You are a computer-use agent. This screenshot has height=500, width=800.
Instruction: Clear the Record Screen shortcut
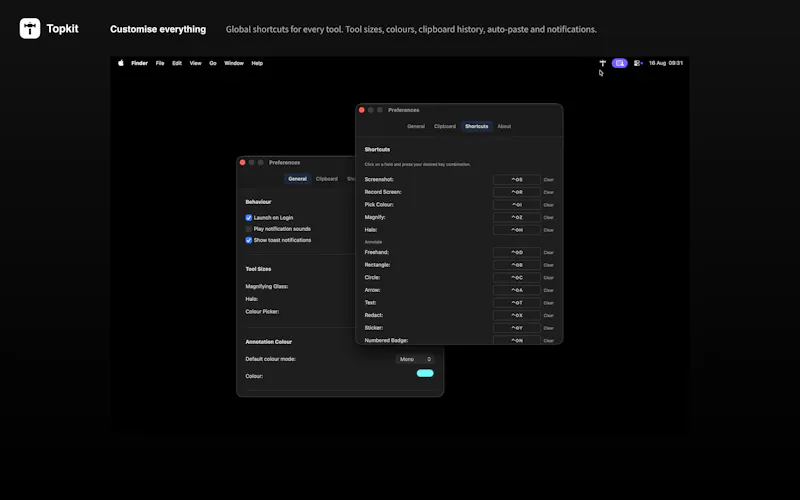click(x=548, y=192)
